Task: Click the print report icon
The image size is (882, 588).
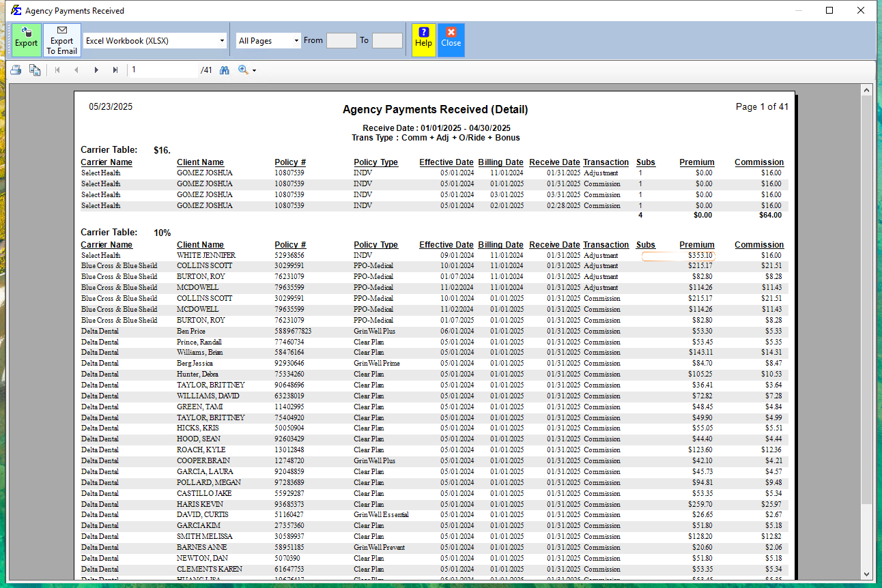Action: coord(16,70)
